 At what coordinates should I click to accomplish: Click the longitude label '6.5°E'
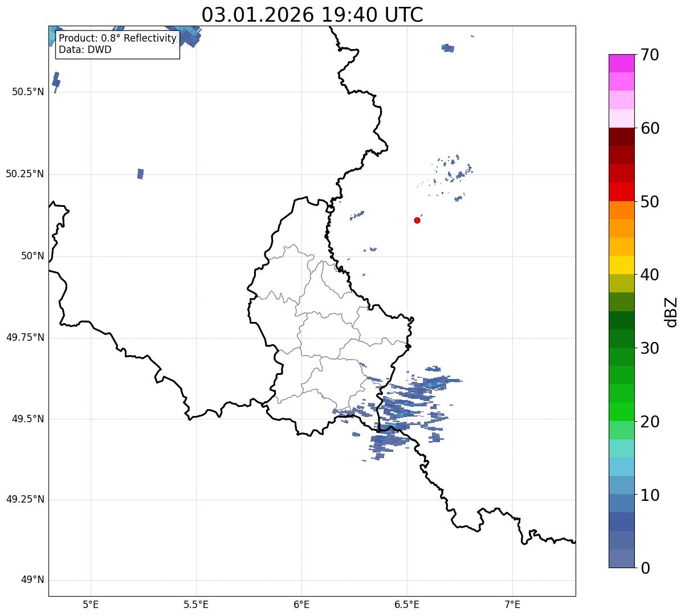click(407, 604)
